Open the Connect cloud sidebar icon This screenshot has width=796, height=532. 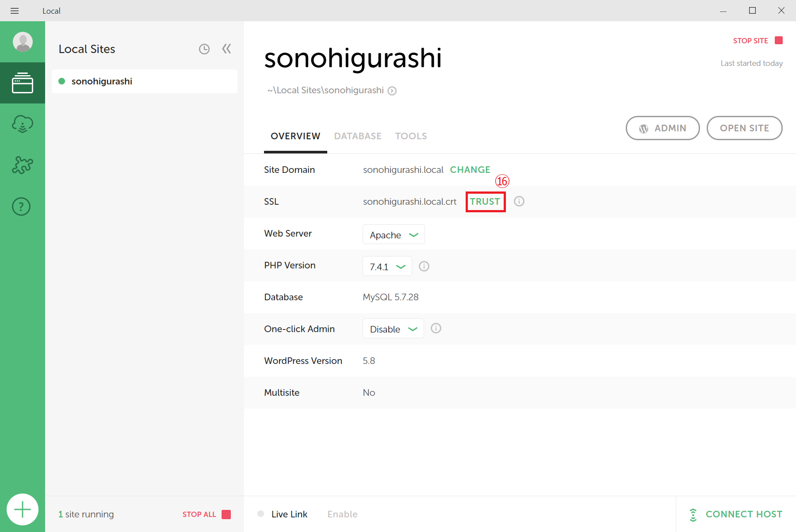(x=23, y=124)
